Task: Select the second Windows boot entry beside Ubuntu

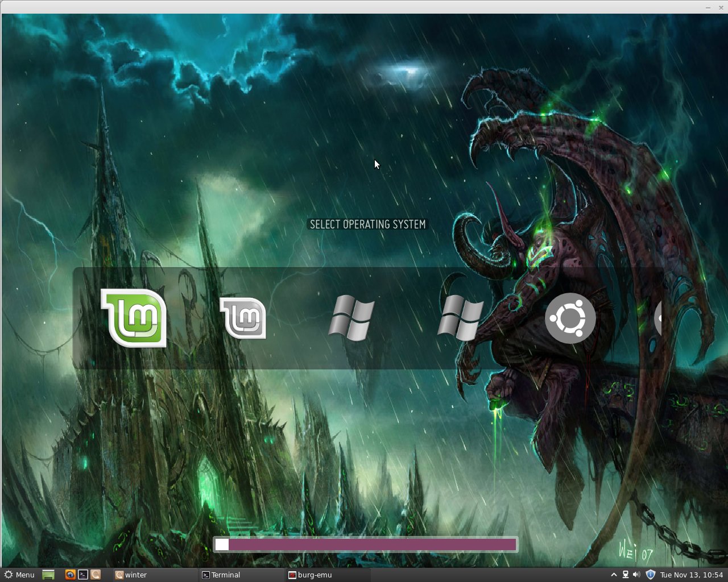Action: (460, 318)
